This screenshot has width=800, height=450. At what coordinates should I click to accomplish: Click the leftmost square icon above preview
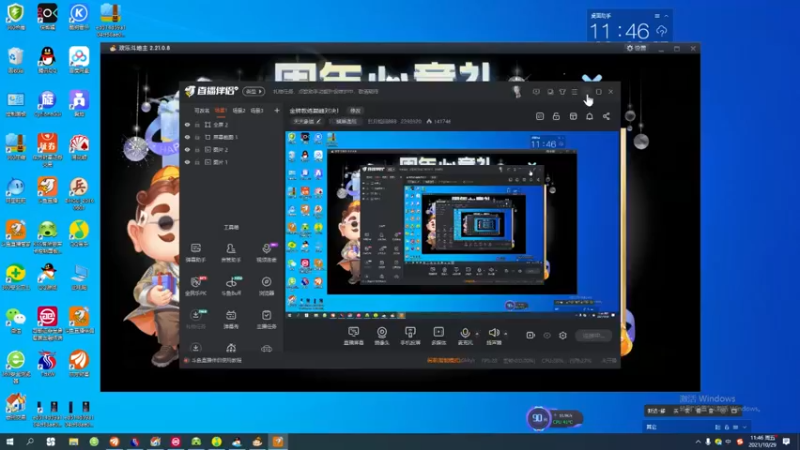pyautogui.click(x=540, y=116)
